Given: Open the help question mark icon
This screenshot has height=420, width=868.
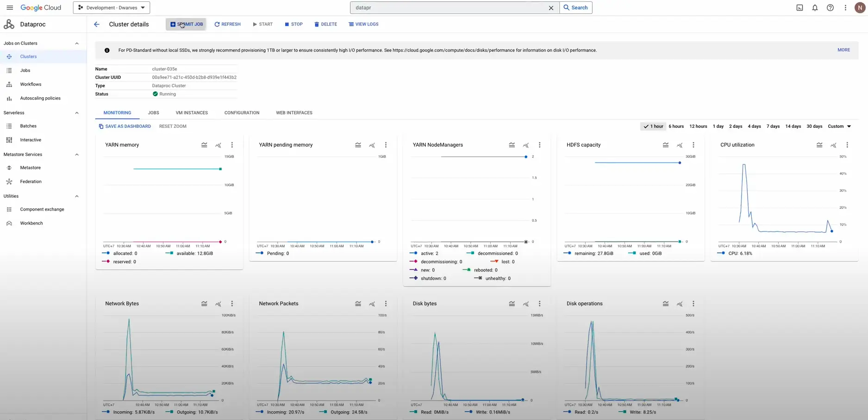Looking at the screenshot, I should pos(830,7).
